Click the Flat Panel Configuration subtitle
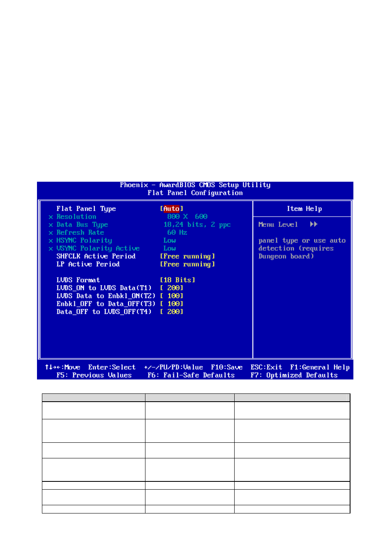The width and height of the screenshot is (392, 555). (x=195, y=193)
